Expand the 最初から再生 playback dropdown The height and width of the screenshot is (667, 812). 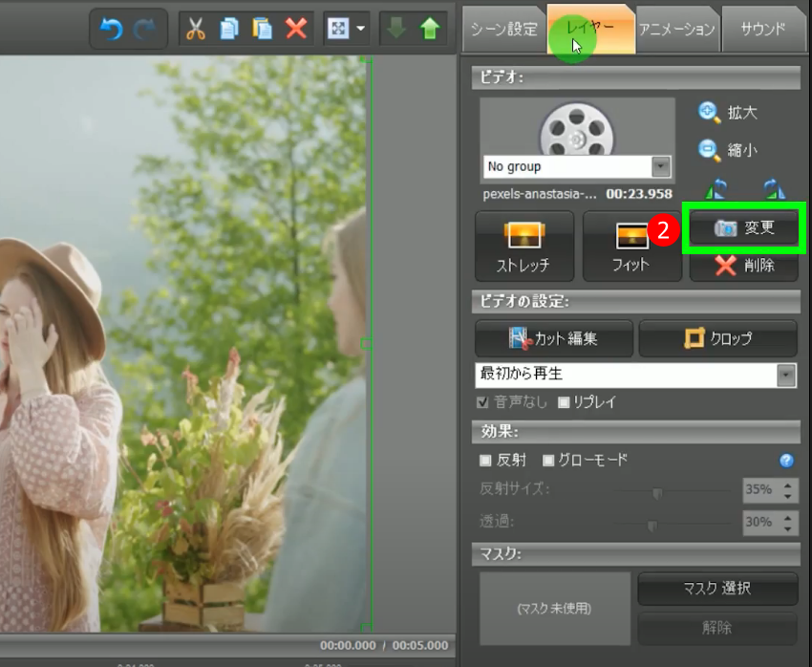click(x=786, y=376)
